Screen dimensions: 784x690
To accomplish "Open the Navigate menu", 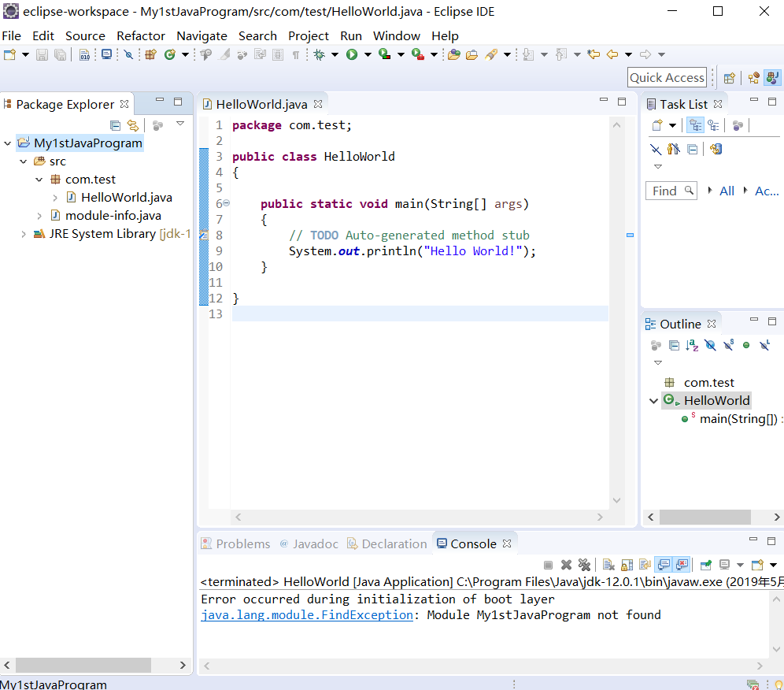I will pos(202,36).
